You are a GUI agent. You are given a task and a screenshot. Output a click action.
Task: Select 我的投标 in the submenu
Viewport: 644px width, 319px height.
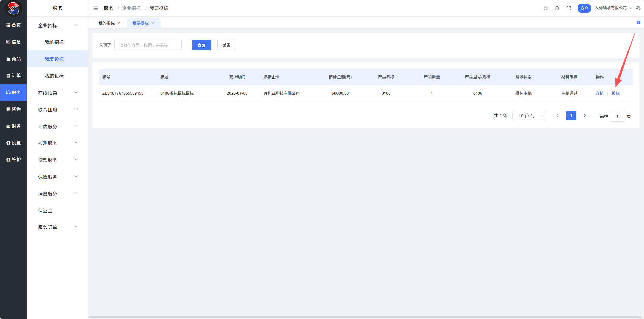click(x=54, y=76)
